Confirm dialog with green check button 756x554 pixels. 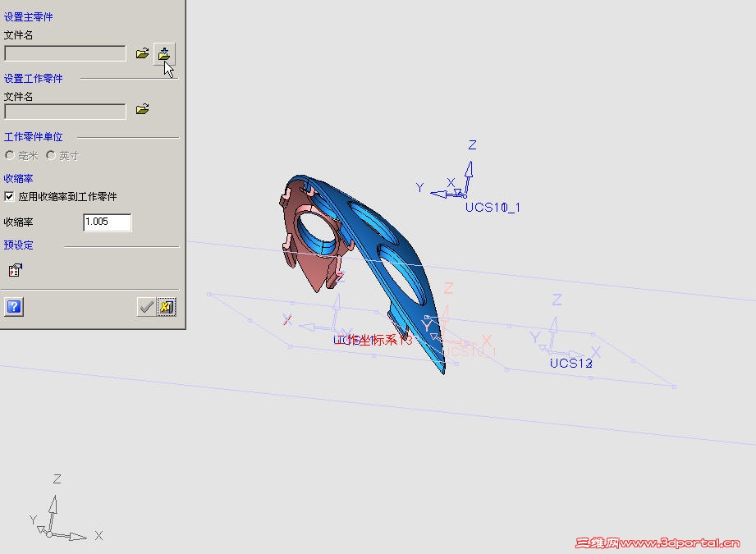tap(146, 307)
